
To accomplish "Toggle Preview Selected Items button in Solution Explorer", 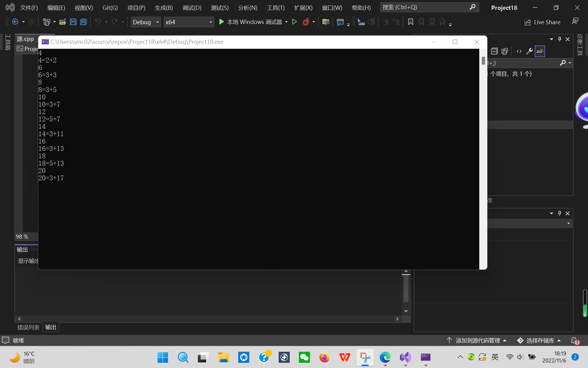I will (x=540, y=51).
